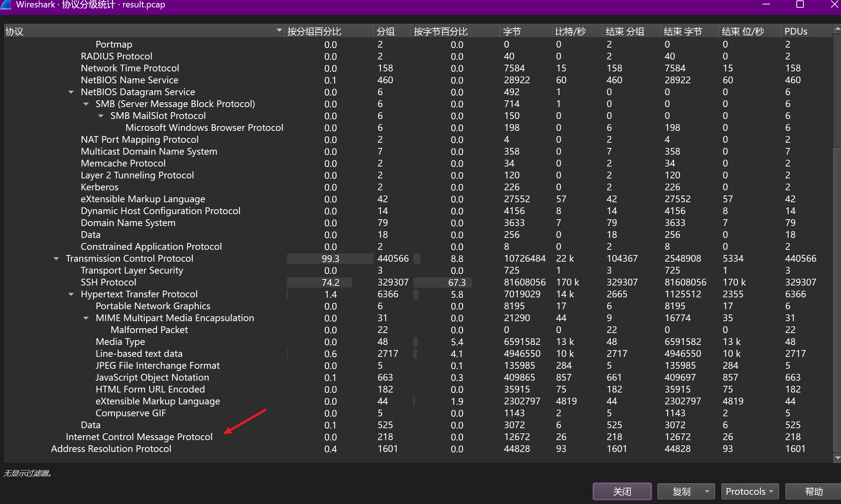Collapse the Hypertext Transfer Protocol node
The height and width of the screenshot is (504, 841).
(x=71, y=294)
